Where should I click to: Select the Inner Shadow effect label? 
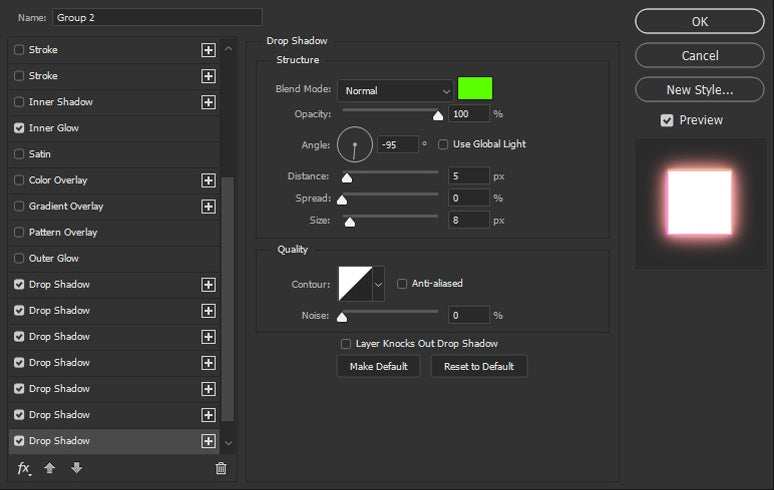pyautogui.click(x=61, y=102)
